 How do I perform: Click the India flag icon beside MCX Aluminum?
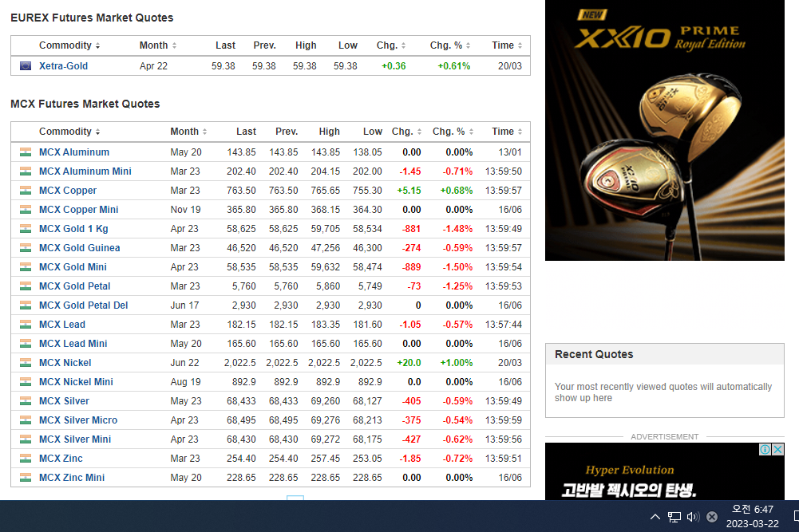click(26, 152)
